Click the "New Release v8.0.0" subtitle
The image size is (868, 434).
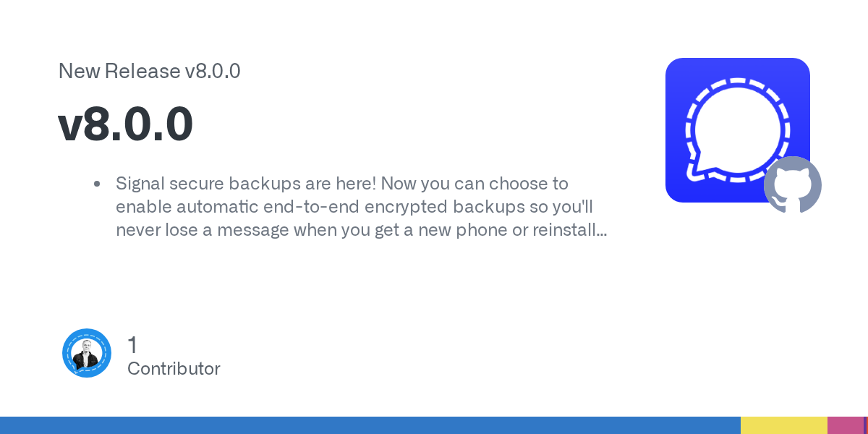tap(149, 71)
